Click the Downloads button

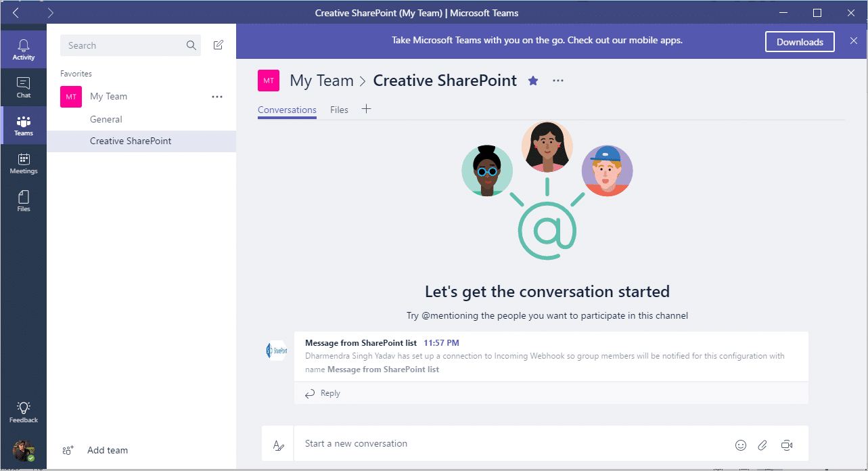[x=800, y=41]
